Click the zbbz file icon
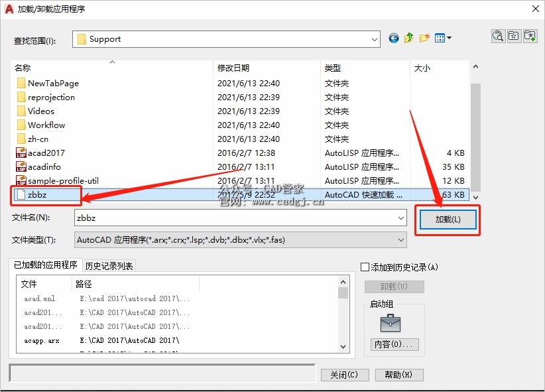 (x=21, y=194)
